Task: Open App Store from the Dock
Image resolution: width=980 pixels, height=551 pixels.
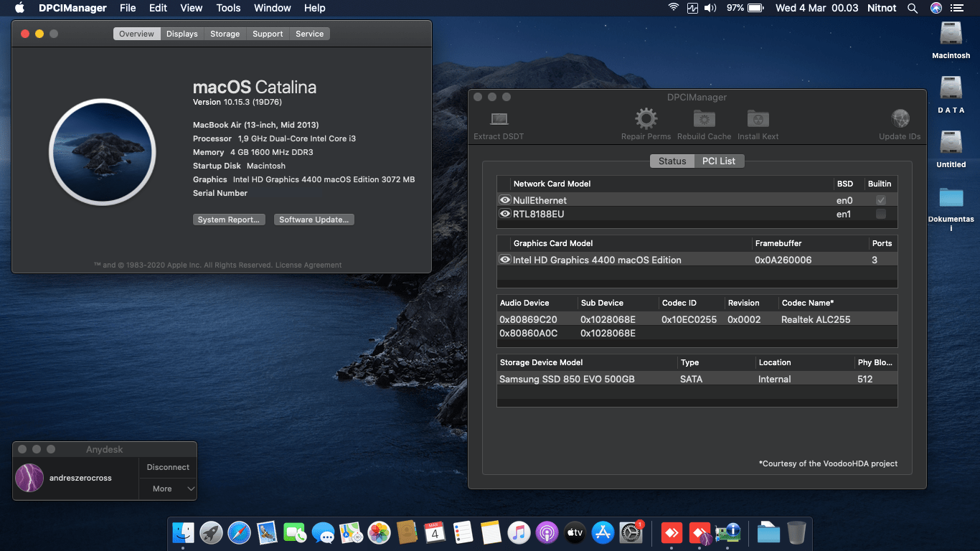Action: coord(603,532)
